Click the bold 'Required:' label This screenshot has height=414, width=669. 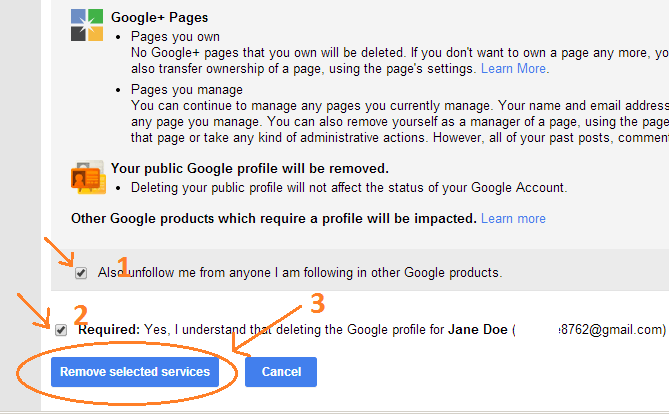[109, 329]
